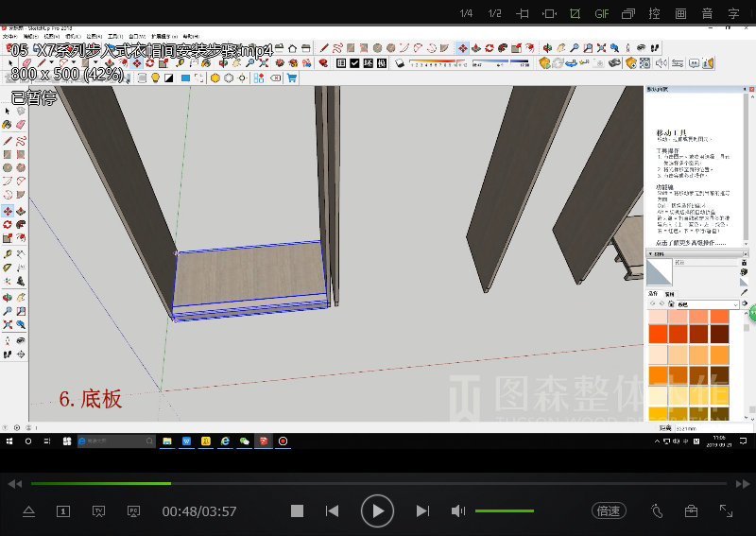The image size is (756, 536).
Task: Open the GIF capture tool
Action: pos(602,13)
